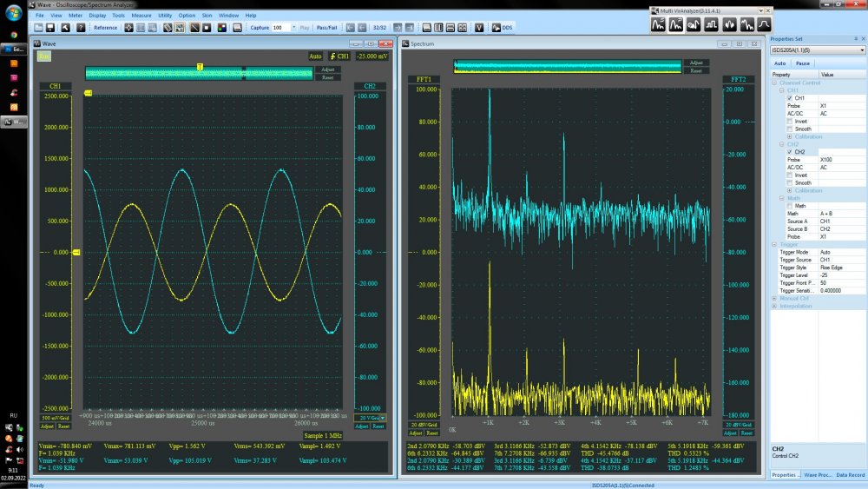Enable Invert checkbox under CH2
Screen dimensions: 868x489
point(789,175)
